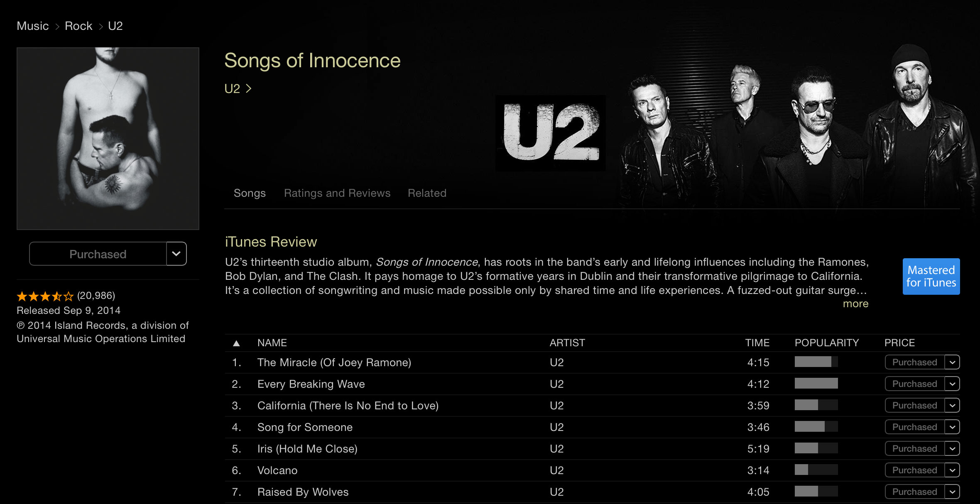Switch to the Songs tab

click(250, 193)
